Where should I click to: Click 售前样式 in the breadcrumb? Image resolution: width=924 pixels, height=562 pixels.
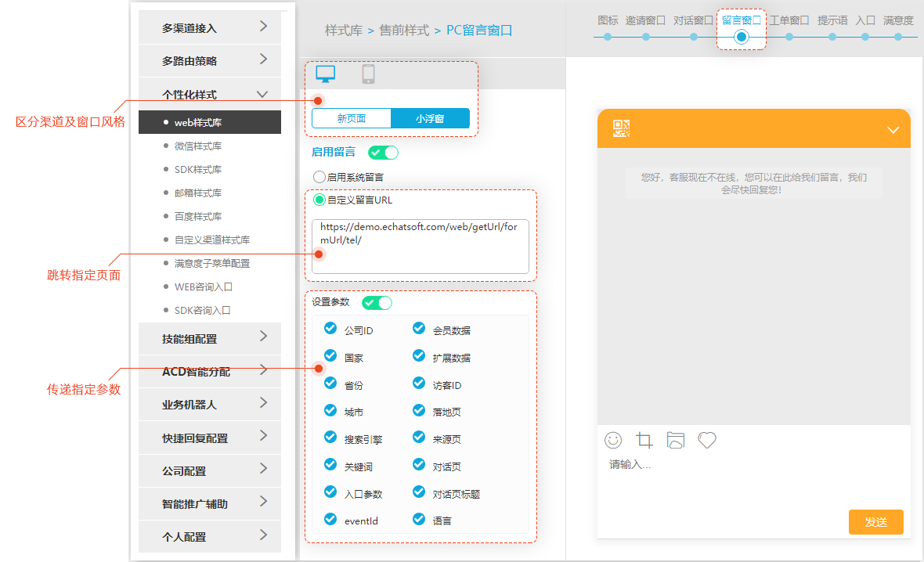click(x=404, y=31)
